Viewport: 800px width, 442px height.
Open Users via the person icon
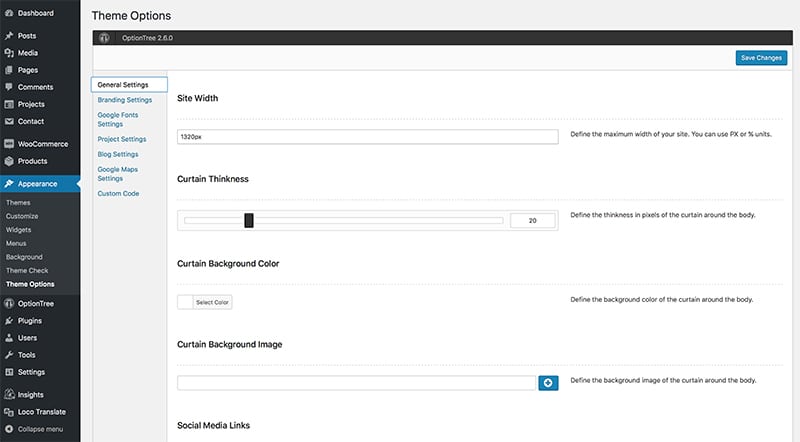[x=9, y=338]
